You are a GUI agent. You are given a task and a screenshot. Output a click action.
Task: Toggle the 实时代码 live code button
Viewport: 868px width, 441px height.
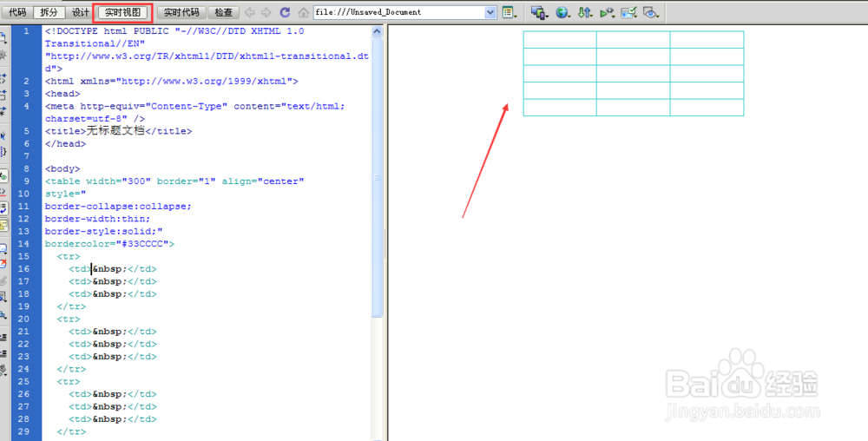181,12
